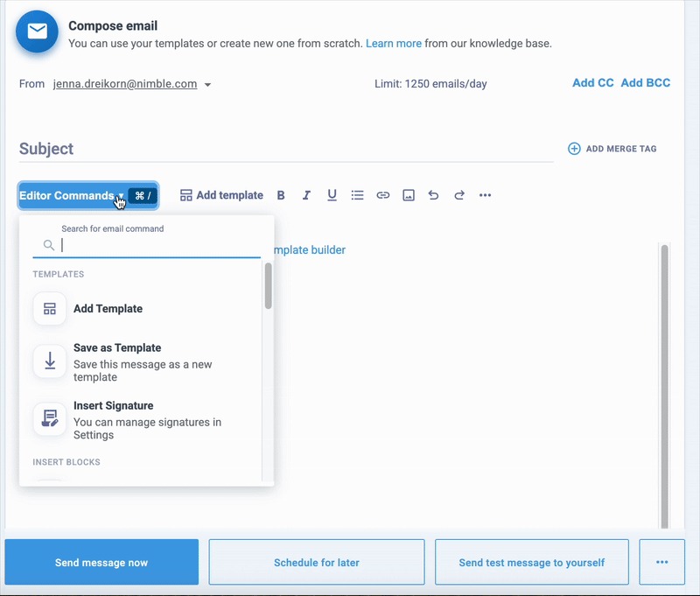Choose Add Template from command list
This screenshot has height=596, width=700.
[108, 309]
